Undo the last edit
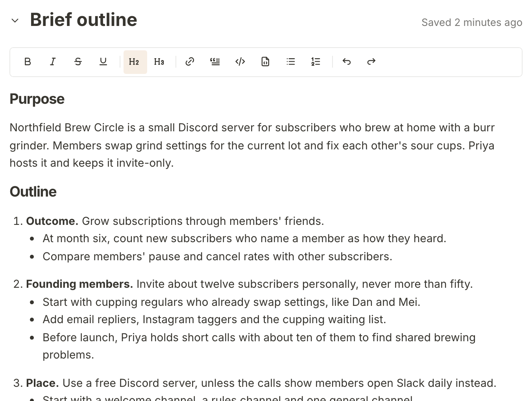 tap(346, 62)
